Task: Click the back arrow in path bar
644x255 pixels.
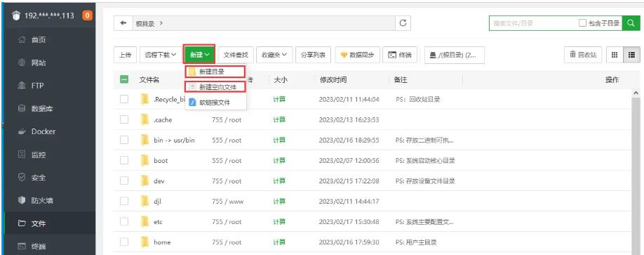Action: 123,23
